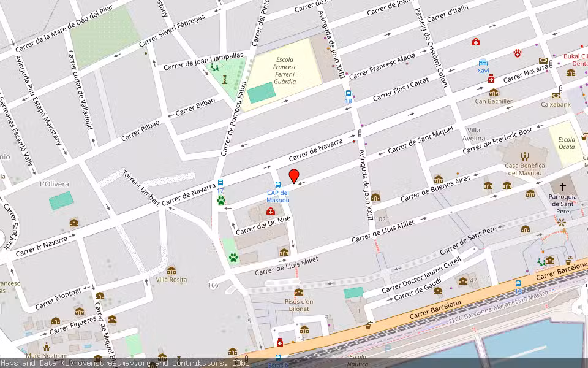Click the 'Carrer Doctor Jaume Curell' label

[421, 275]
